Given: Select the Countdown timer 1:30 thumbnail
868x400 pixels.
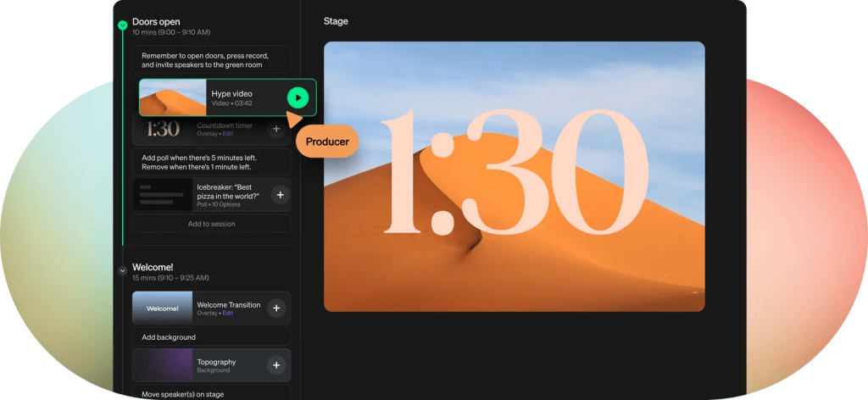Looking at the screenshot, I should [x=163, y=130].
